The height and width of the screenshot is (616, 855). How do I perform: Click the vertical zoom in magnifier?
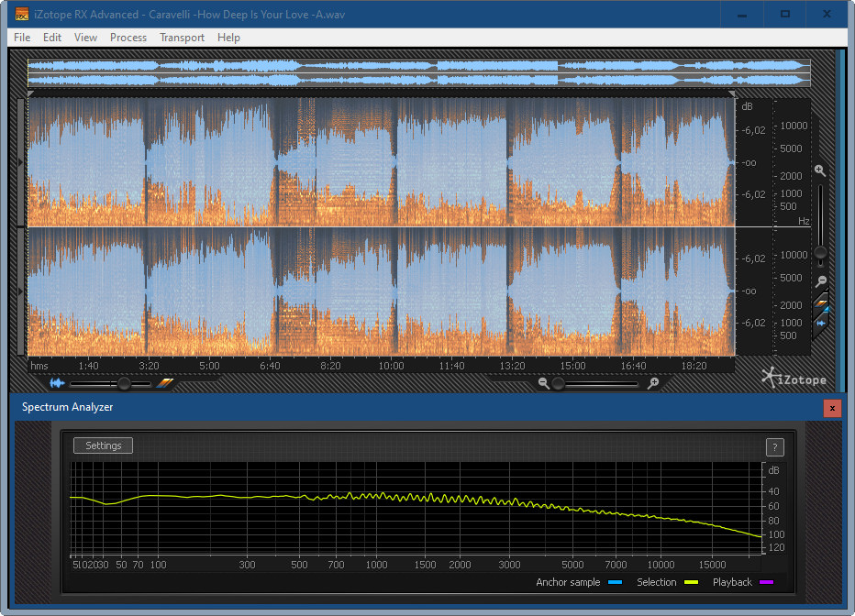pyautogui.click(x=820, y=170)
